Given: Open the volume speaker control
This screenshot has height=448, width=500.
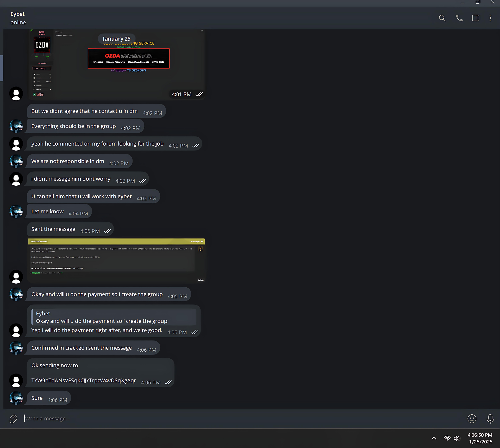Looking at the screenshot, I should point(457,438).
